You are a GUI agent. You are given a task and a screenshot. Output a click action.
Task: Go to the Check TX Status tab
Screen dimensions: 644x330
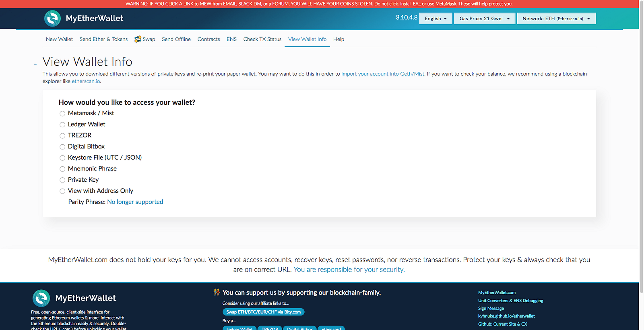point(262,39)
